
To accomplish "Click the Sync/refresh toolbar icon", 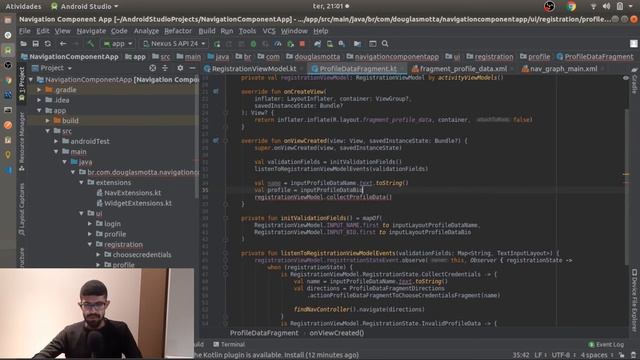I will [x=48, y=44].
